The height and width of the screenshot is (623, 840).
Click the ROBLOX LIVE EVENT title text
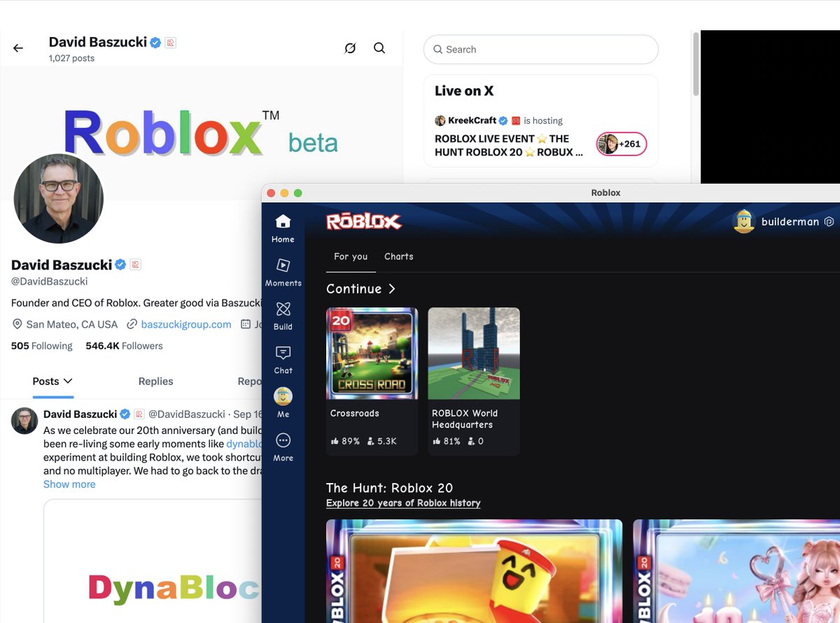509,145
